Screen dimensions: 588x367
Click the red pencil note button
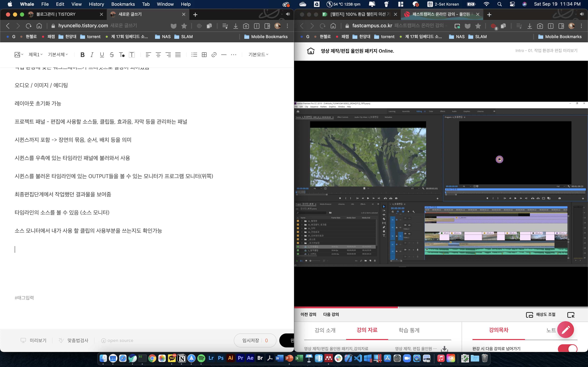tap(565, 329)
